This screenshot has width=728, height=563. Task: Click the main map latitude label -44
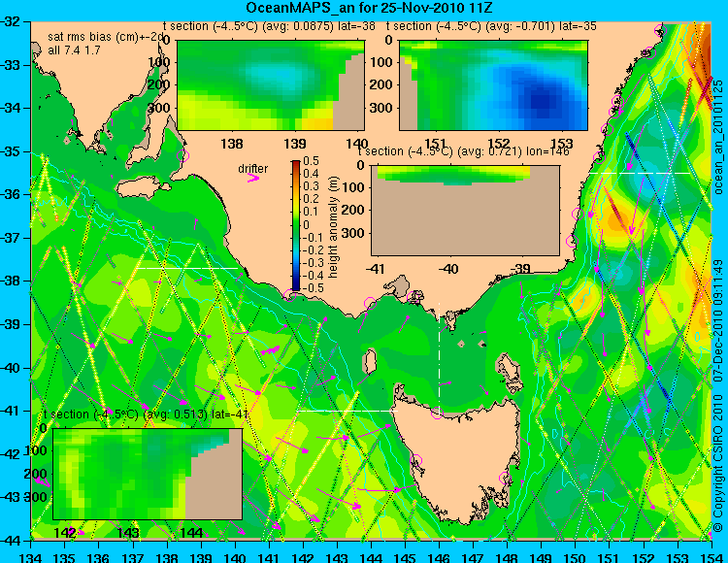[x=10, y=541]
